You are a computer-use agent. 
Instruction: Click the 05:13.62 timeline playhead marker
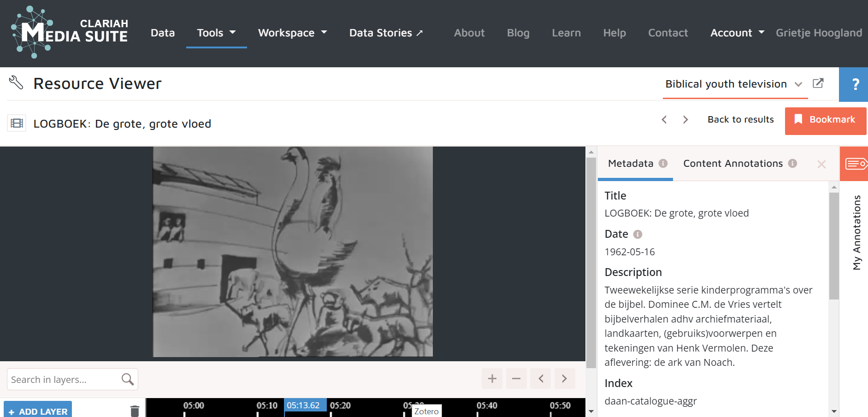click(x=304, y=405)
